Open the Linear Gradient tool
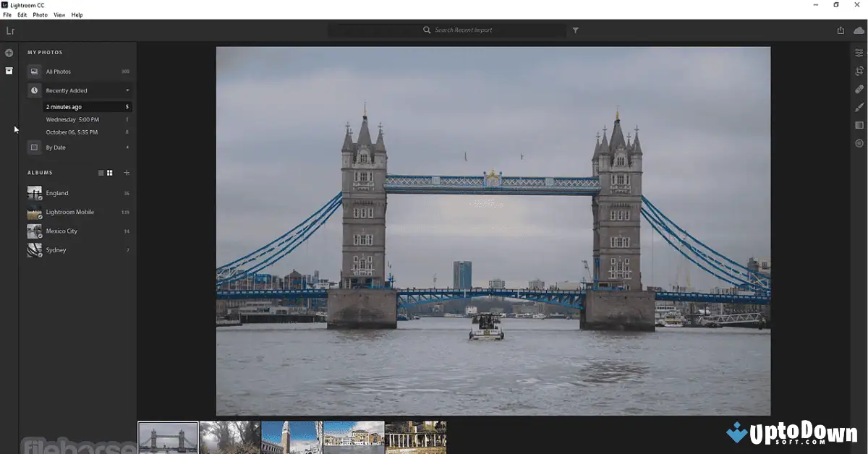Screen dimensions: 868x454 pos(858,125)
